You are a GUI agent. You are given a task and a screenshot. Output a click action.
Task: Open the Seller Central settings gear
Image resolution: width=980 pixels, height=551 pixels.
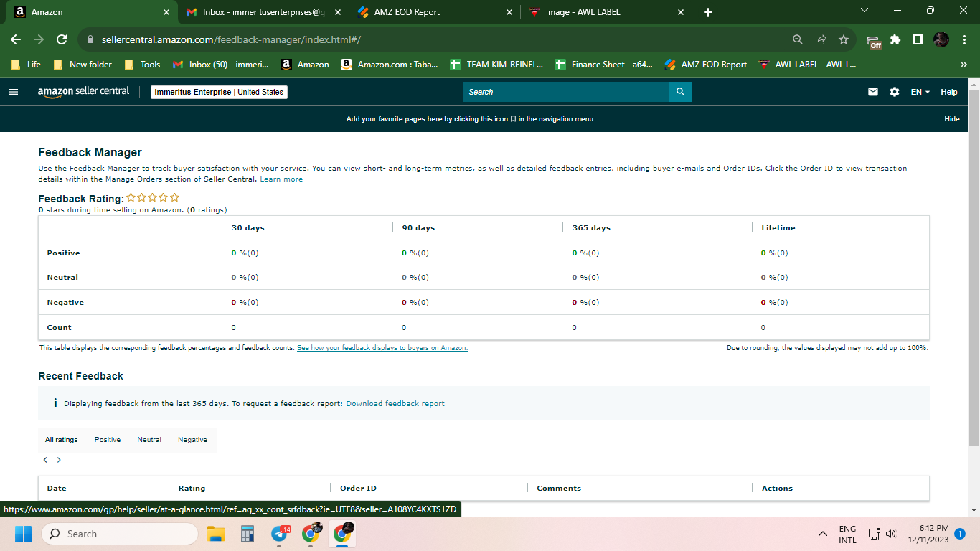(x=895, y=92)
